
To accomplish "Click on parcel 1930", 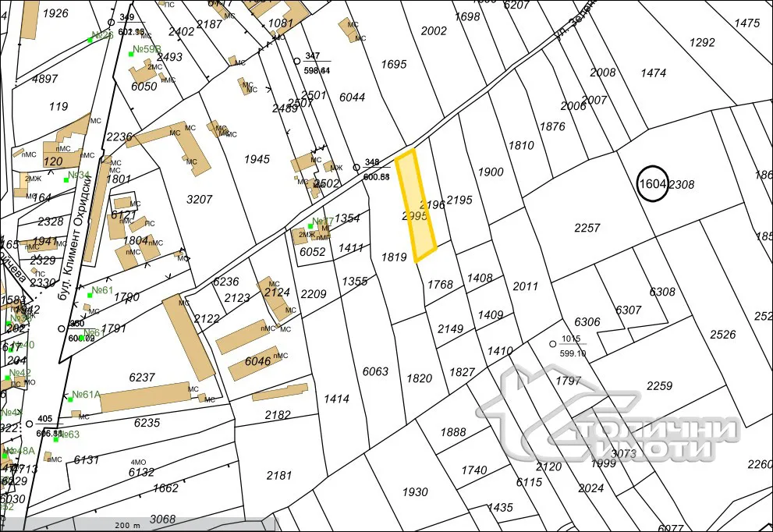I will coord(415,491).
